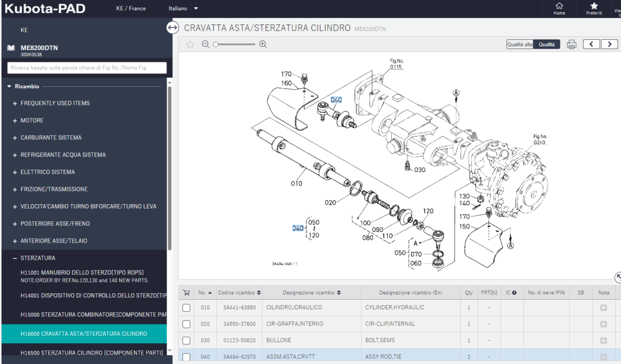Click the zoom slider handle
This screenshot has height=364, width=621.
[x=215, y=44]
